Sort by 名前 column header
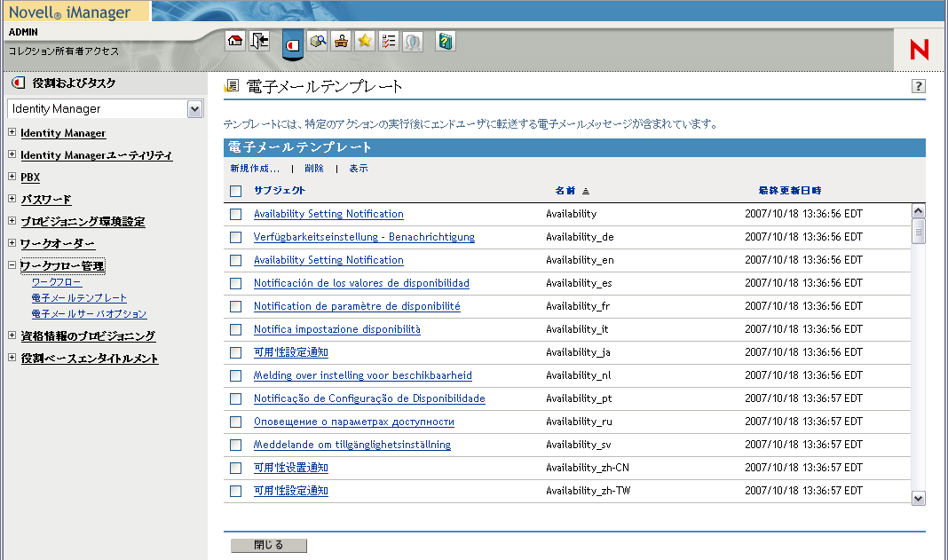The image size is (948, 560). tap(565, 191)
